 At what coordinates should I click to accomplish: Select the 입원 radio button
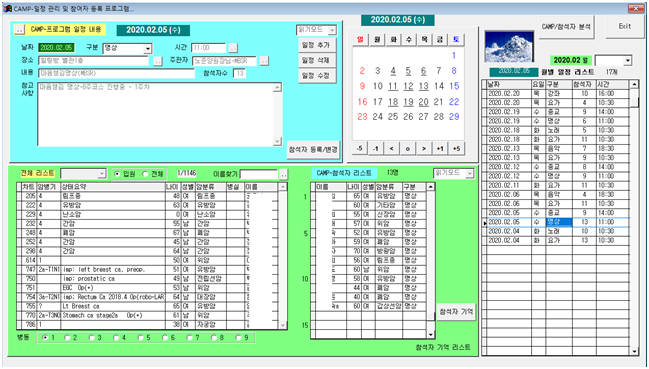[117, 174]
